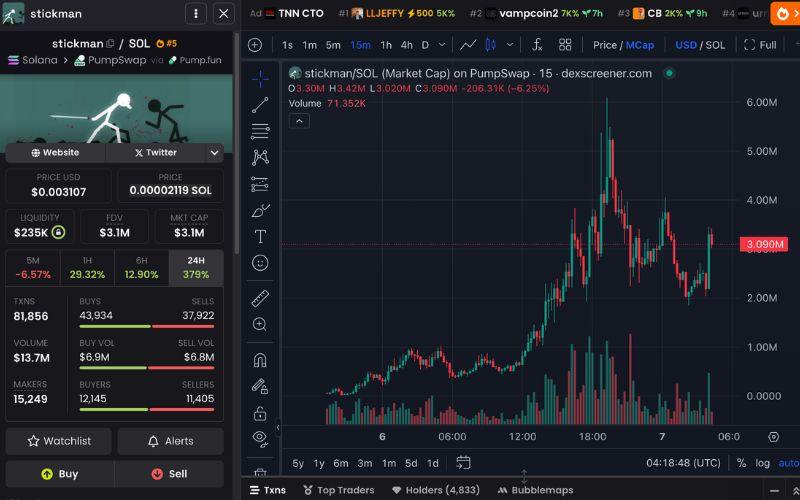This screenshot has height=500, width=800.
Task: Open chart type line icon
Action: [x=467, y=45]
